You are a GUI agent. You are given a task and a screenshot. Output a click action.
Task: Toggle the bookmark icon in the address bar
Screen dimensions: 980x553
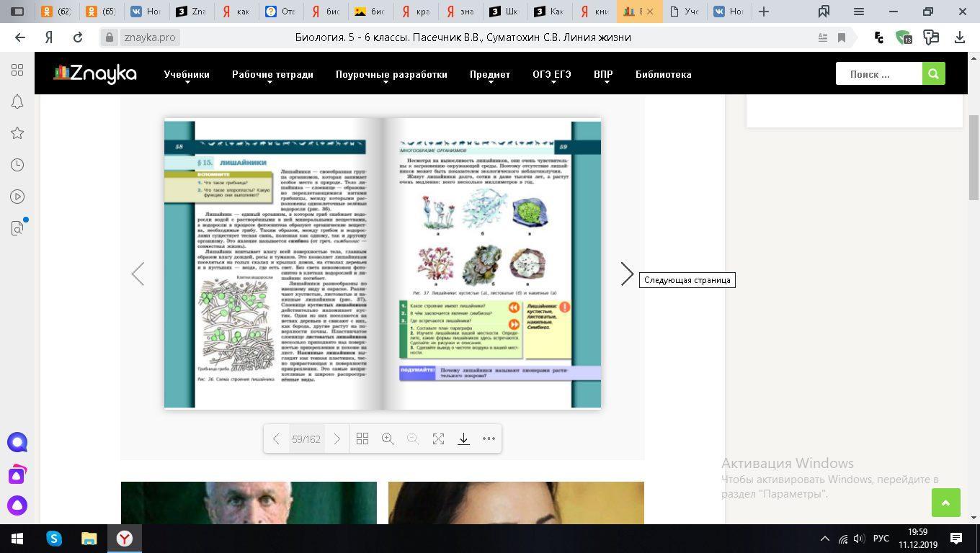(841, 37)
